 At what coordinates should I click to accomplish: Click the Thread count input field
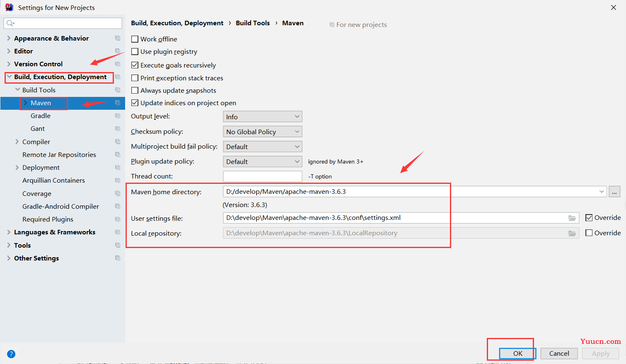point(263,176)
